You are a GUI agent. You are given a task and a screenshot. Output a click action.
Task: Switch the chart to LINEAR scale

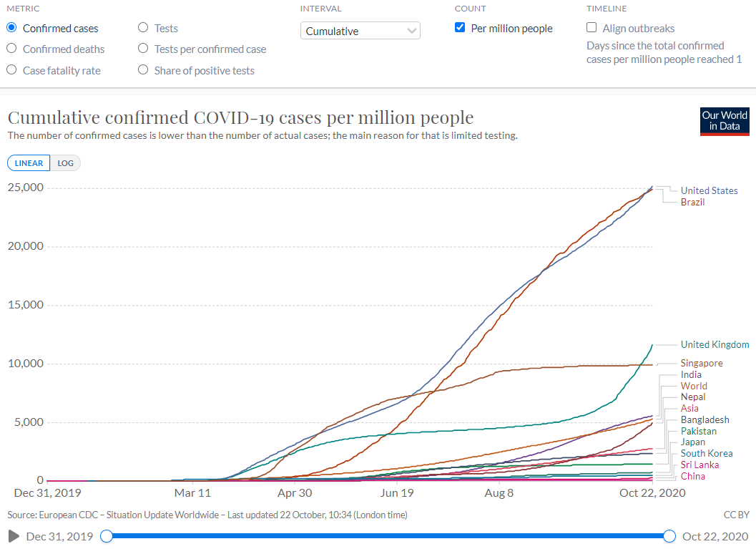[29, 163]
